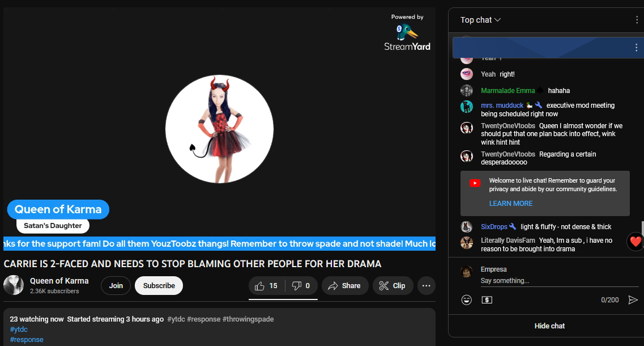Viewport: 644px width, 346px height.
Task: Click the #response hashtag link
Action: tap(27, 339)
